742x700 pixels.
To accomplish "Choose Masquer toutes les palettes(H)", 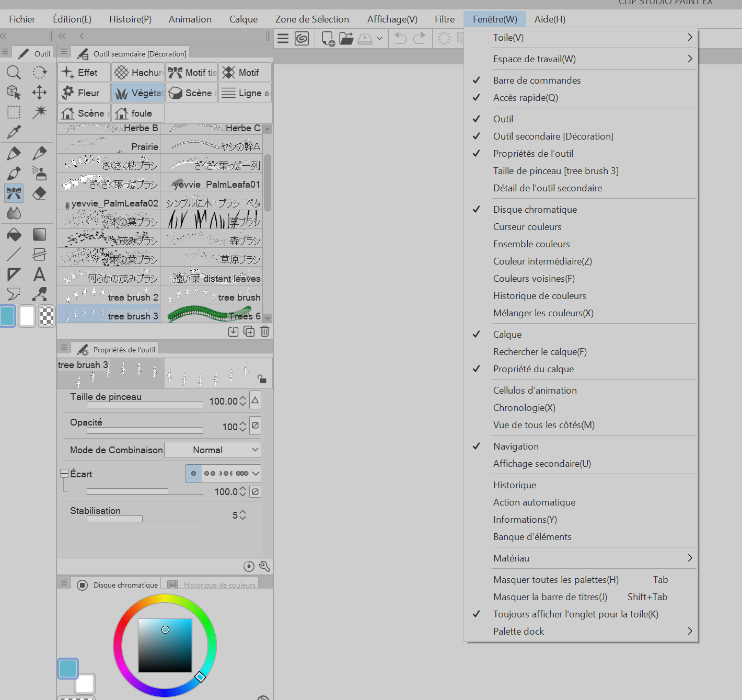I will point(581,580).
